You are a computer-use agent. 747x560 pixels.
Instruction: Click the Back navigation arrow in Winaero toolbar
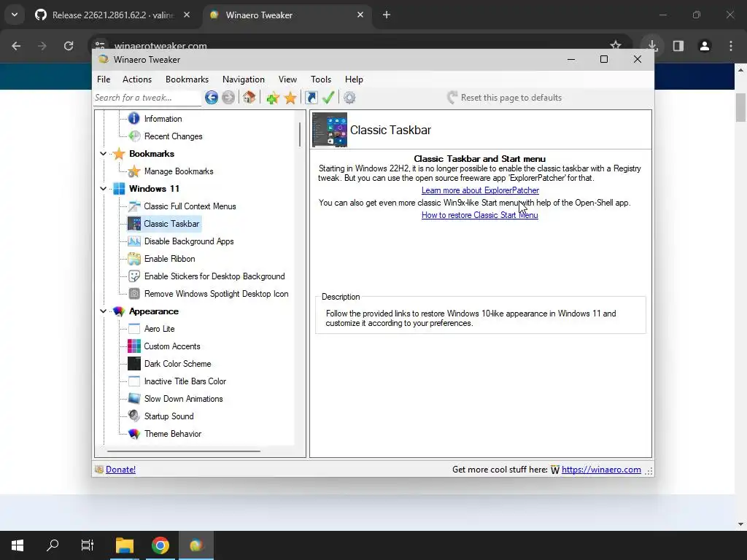click(x=212, y=98)
